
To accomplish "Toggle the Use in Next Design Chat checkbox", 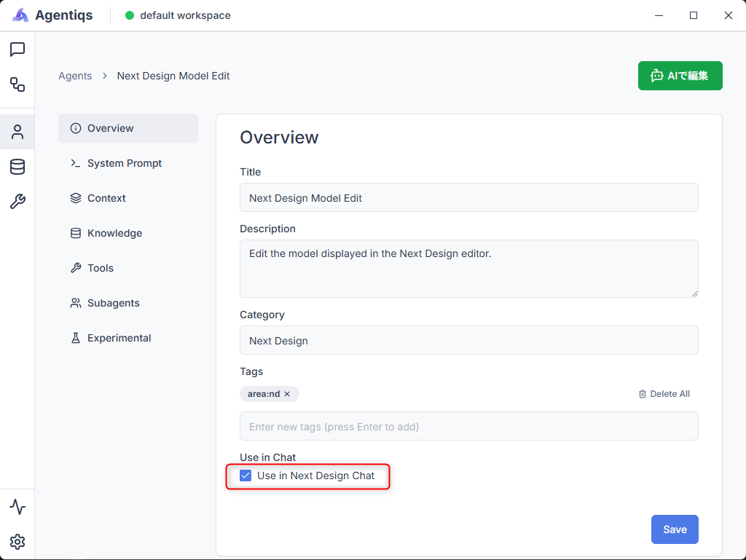I will coord(246,476).
